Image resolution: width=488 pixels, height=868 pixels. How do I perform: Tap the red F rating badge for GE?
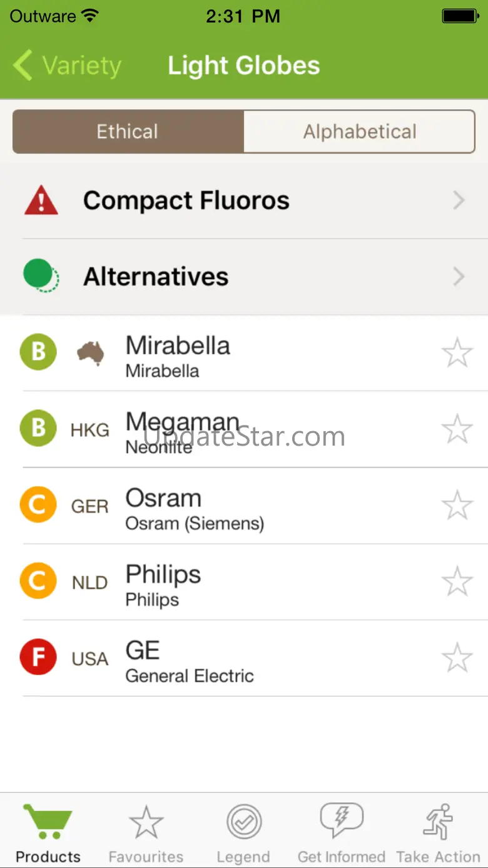(x=38, y=658)
